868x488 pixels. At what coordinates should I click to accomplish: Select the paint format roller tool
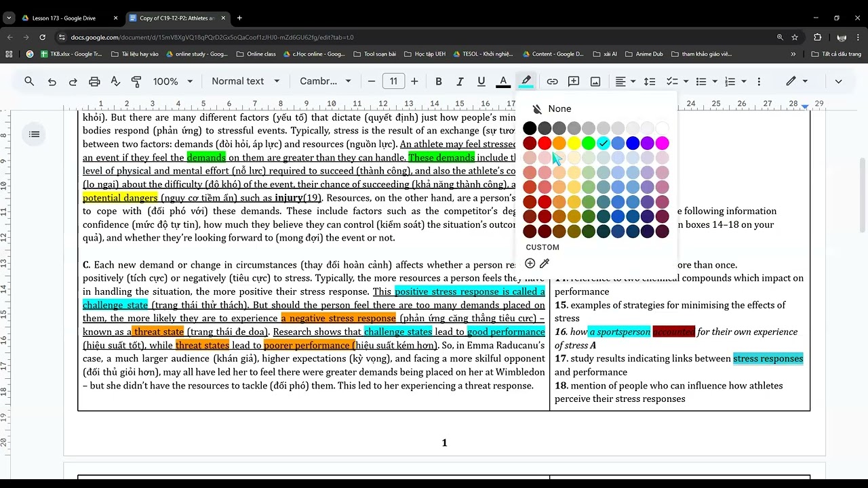(x=136, y=81)
